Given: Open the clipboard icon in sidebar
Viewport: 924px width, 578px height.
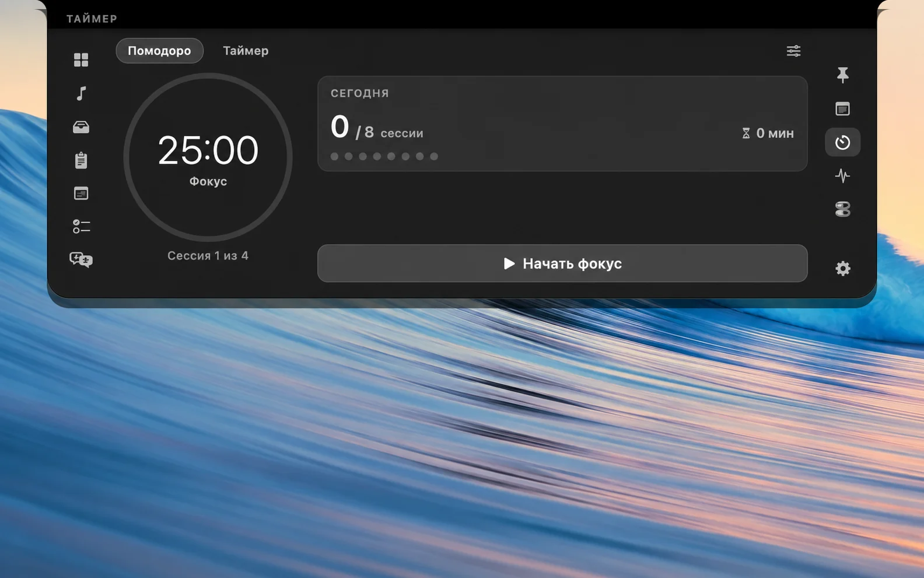Looking at the screenshot, I should (x=81, y=160).
